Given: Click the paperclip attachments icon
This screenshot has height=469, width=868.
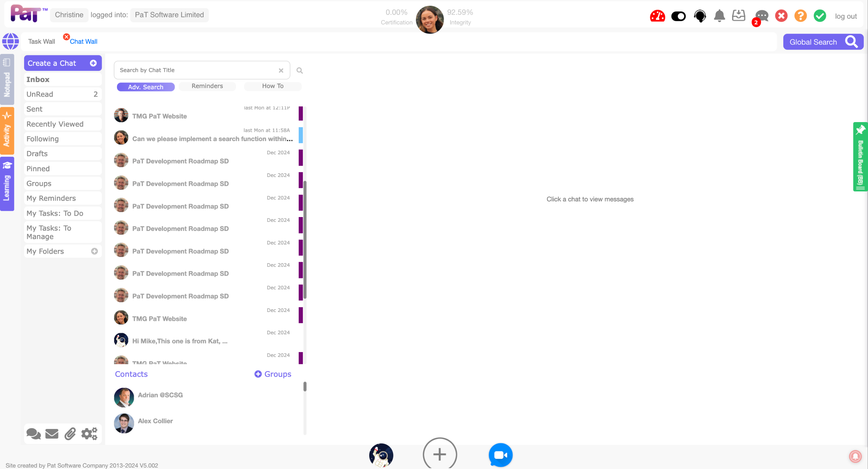Looking at the screenshot, I should 70,434.
